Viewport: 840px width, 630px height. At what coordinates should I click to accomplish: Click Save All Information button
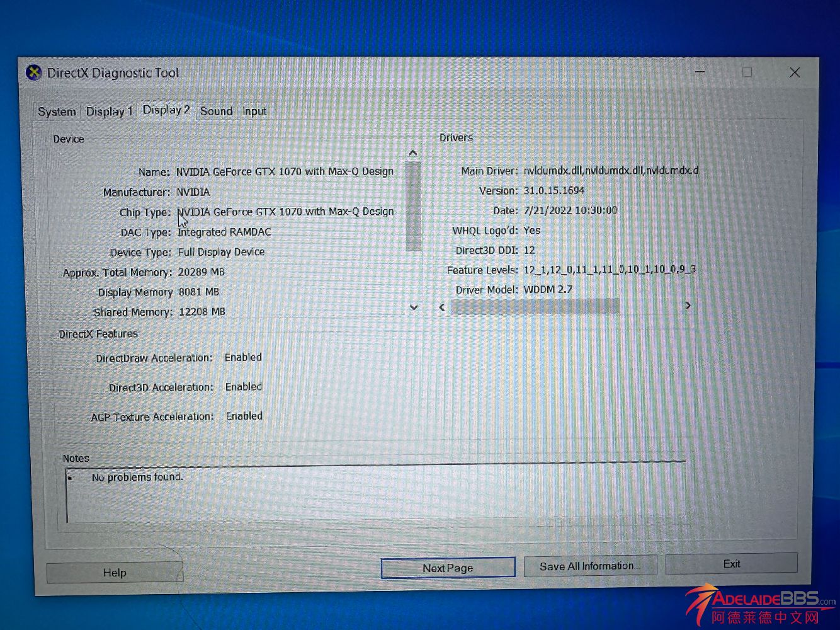click(589, 566)
